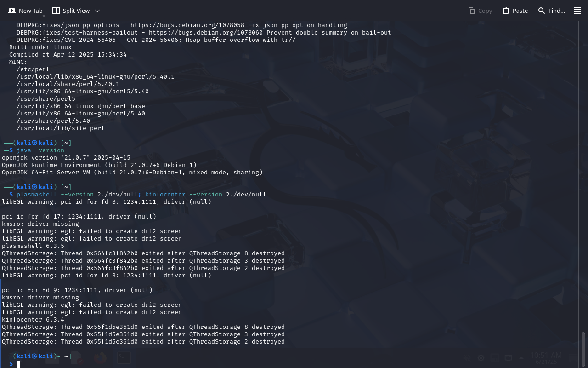Click the '/usr/lib/x86_64-linux-gnu/perl5/5.40' path
This screenshot has height=368, width=588.
[83, 92]
